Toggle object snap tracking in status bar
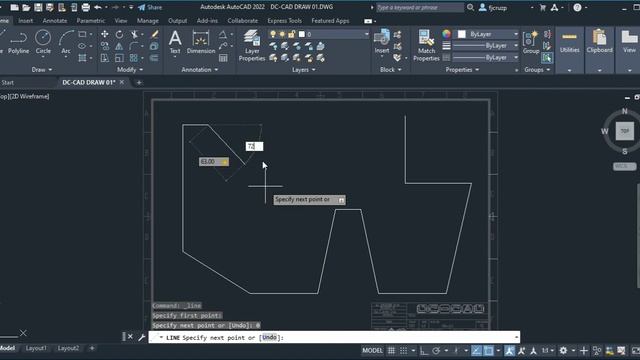This screenshot has width=640, height=360. tap(476, 351)
